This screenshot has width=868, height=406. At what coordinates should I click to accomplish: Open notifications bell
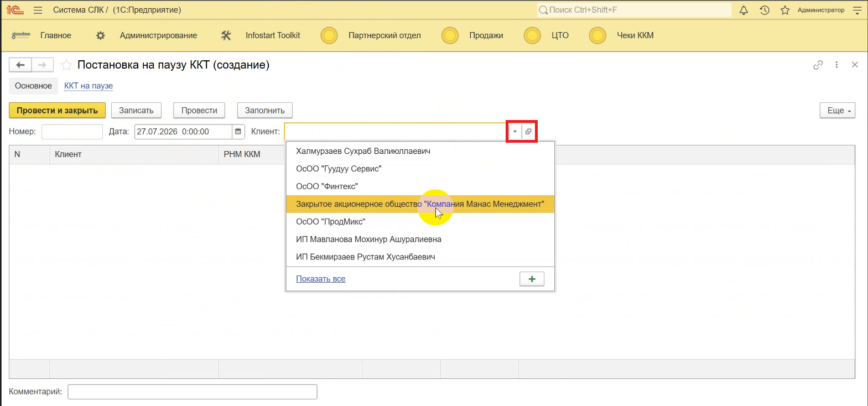click(x=744, y=10)
